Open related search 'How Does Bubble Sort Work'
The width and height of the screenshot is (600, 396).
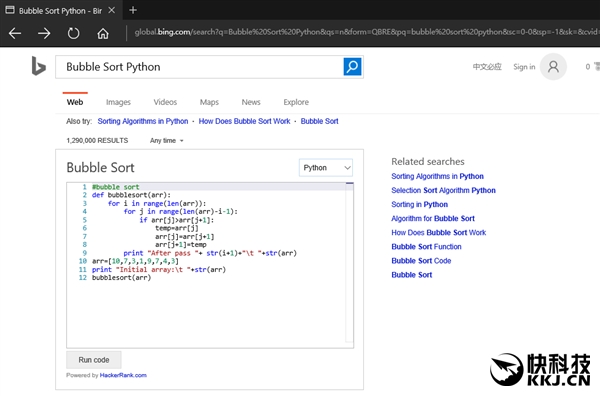(439, 233)
